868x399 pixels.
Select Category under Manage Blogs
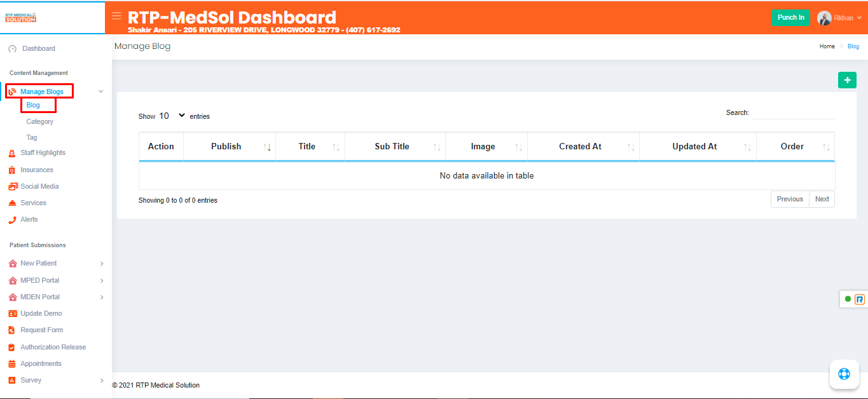coord(40,122)
